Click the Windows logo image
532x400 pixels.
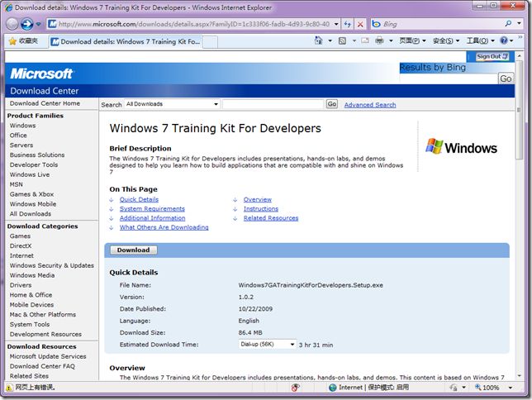pyautogui.click(x=461, y=147)
